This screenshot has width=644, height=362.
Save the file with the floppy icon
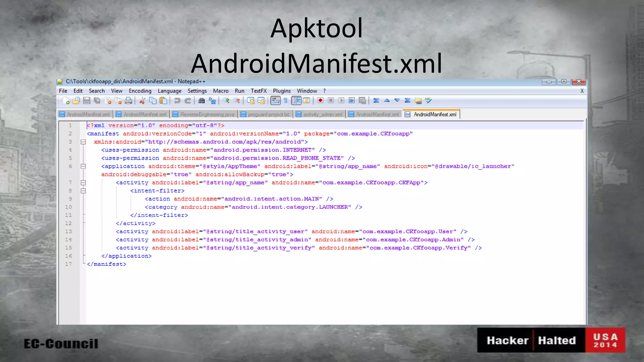tap(86, 101)
